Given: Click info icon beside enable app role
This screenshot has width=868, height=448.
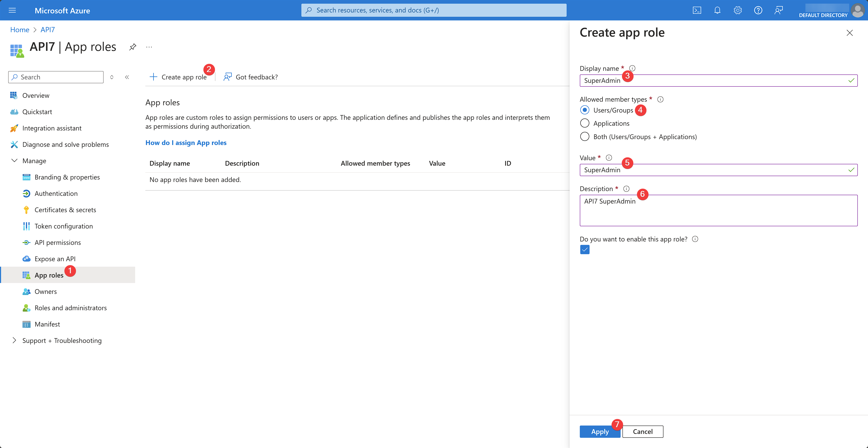Looking at the screenshot, I should tap(695, 239).
